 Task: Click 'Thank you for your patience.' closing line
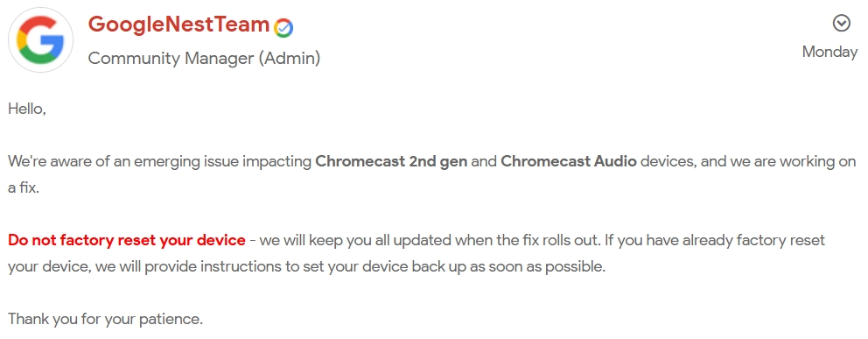tap(106, 319)
